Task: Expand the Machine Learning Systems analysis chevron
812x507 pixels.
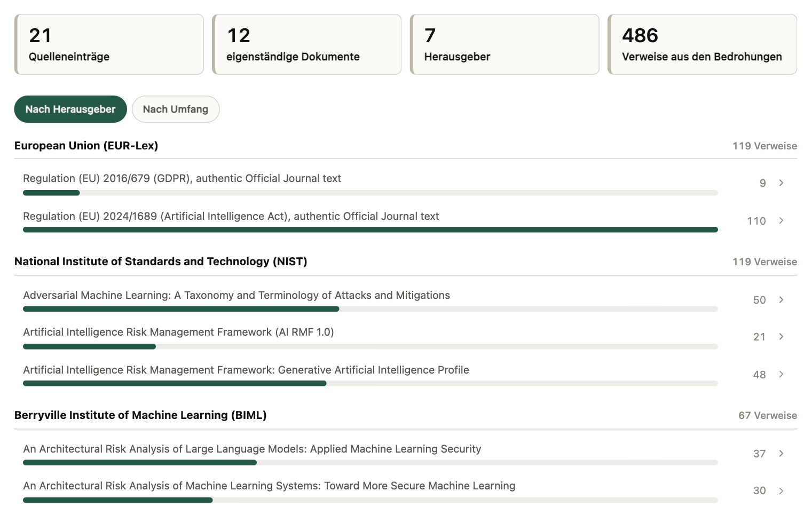Action: [781, 490]
